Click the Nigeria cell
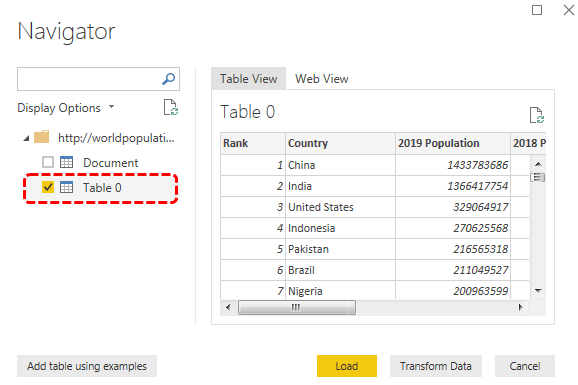 pos(340,291)
